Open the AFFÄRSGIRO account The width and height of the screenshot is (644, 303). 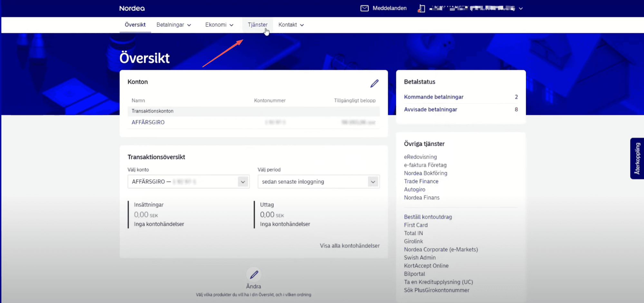(x=148, y=122)
